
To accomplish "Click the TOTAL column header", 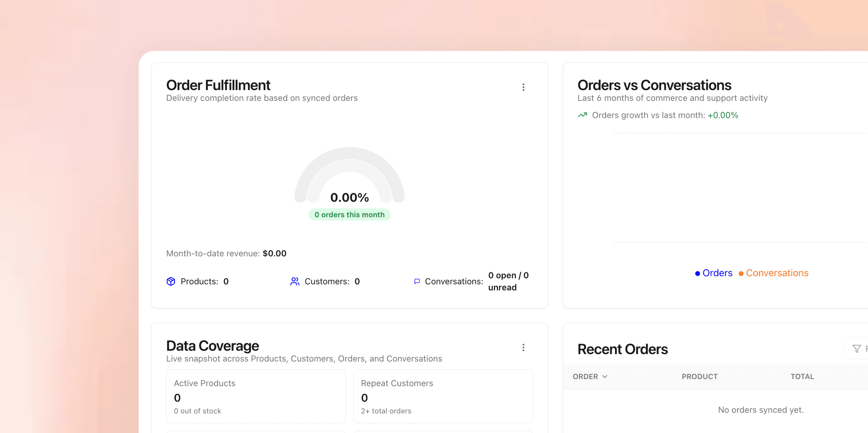I will point(802,376).
